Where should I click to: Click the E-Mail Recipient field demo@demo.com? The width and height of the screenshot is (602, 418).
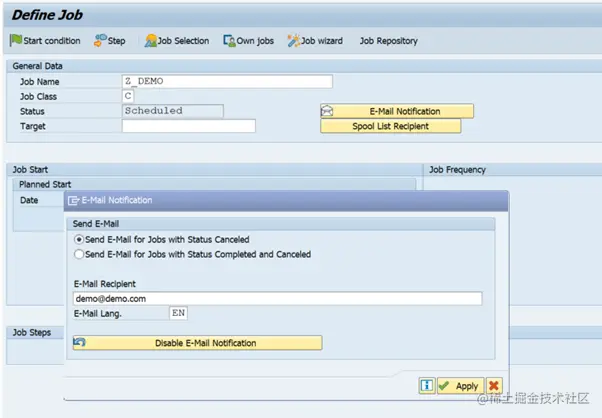point(278,299)
